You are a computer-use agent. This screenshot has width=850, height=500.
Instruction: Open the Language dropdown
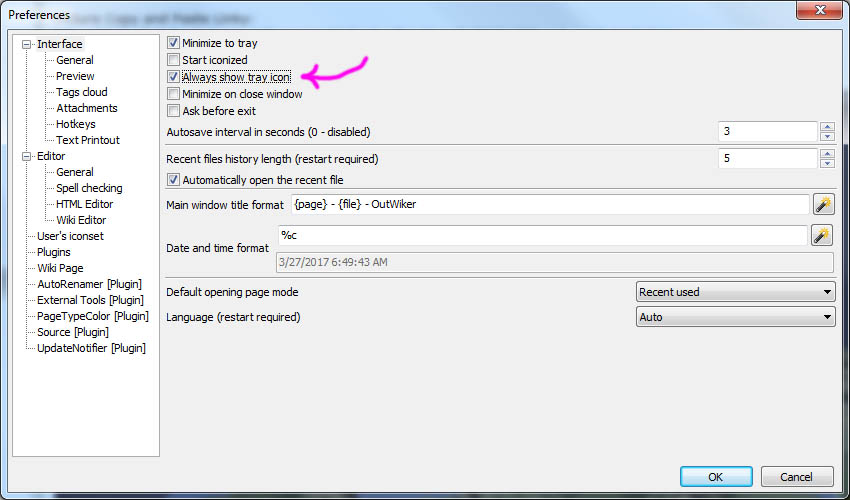pyautogui.click(x=735, y=317)
